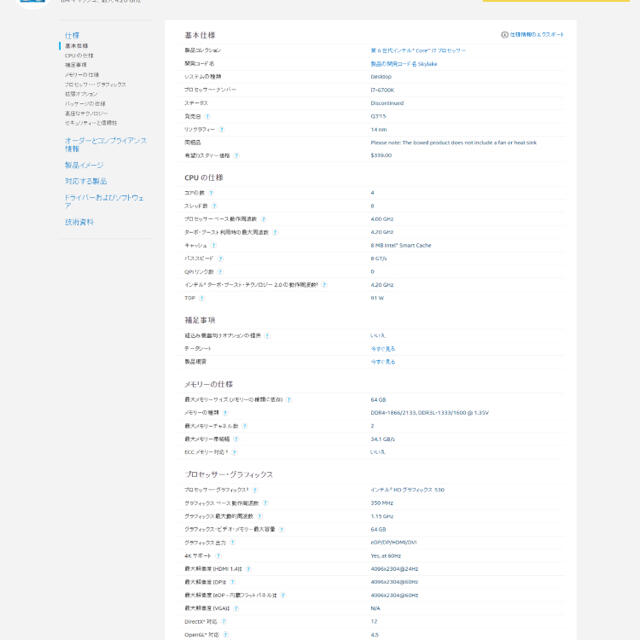
Task: Open help for 最大メモリー帯域幅
Action: point(236,439)
